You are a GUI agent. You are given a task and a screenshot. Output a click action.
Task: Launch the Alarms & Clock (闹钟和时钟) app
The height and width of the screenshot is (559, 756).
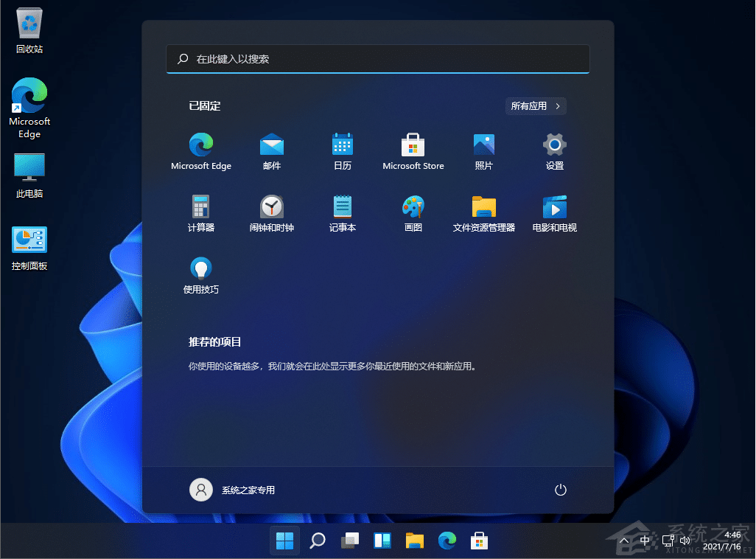[271, 214]
